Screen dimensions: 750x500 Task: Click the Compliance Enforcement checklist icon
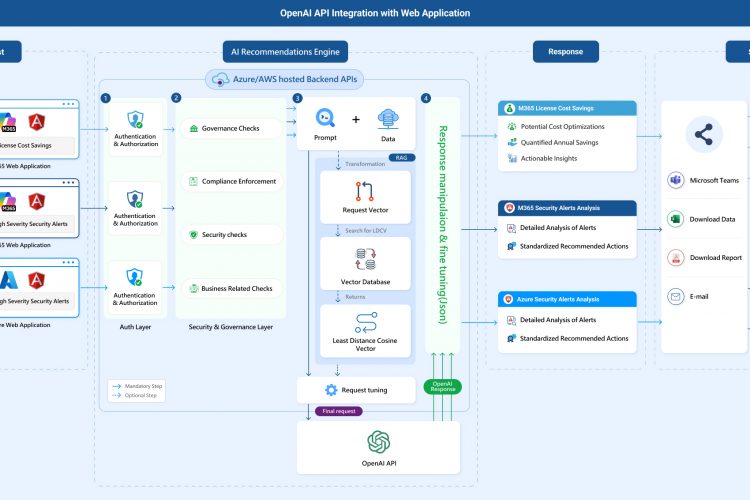click(x=193, y=181)
